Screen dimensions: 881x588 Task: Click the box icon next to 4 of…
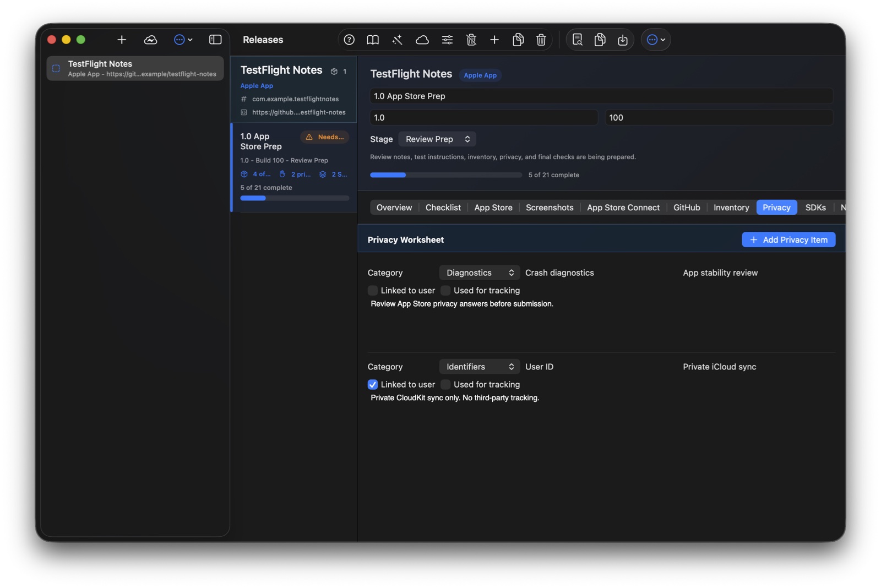click(244, 174)
